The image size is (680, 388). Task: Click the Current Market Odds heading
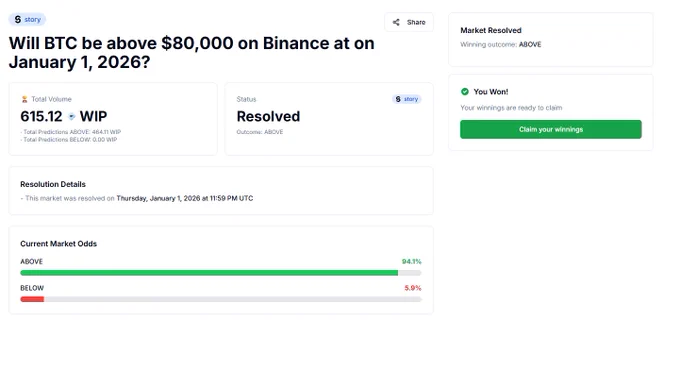(59, 244)
